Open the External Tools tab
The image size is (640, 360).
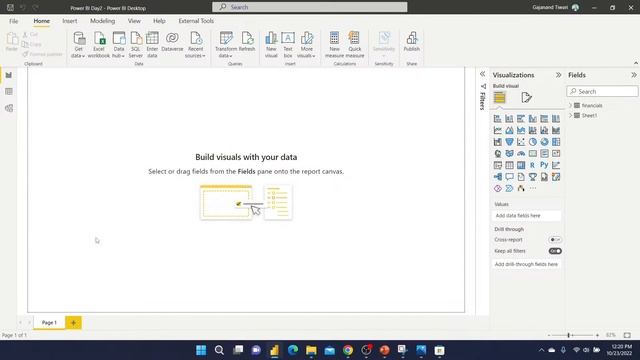[x=196, y=21]
